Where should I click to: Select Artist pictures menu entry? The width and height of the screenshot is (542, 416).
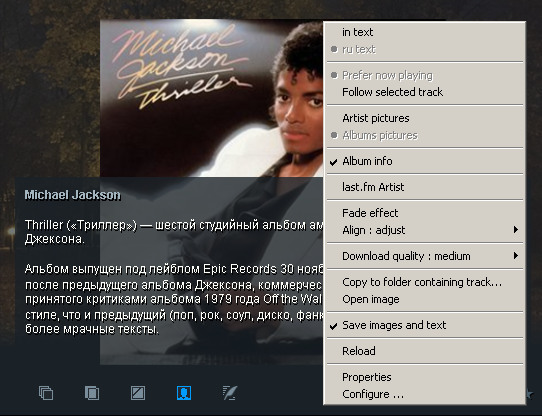(425, 118)
